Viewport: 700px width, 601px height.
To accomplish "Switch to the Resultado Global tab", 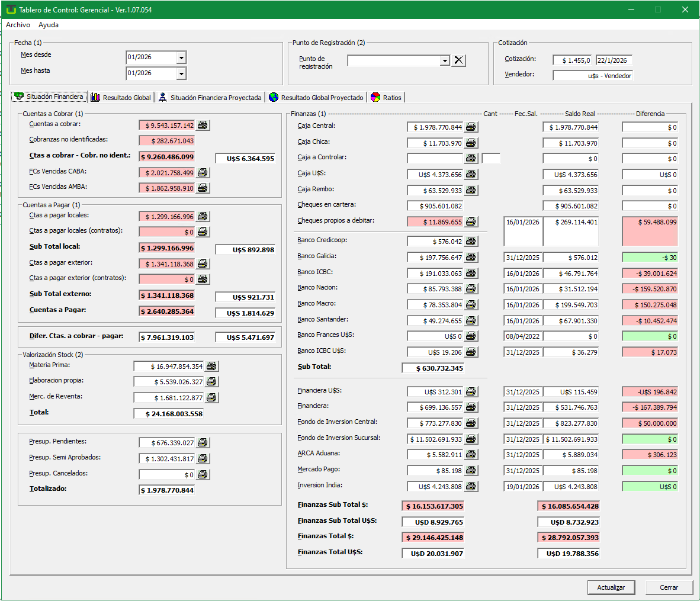I will pyautogui.click(x=121, y=98).
